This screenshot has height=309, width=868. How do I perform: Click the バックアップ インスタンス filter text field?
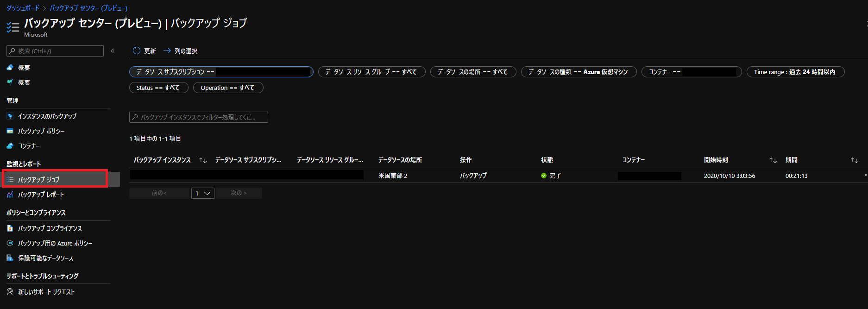click(199, 117)
